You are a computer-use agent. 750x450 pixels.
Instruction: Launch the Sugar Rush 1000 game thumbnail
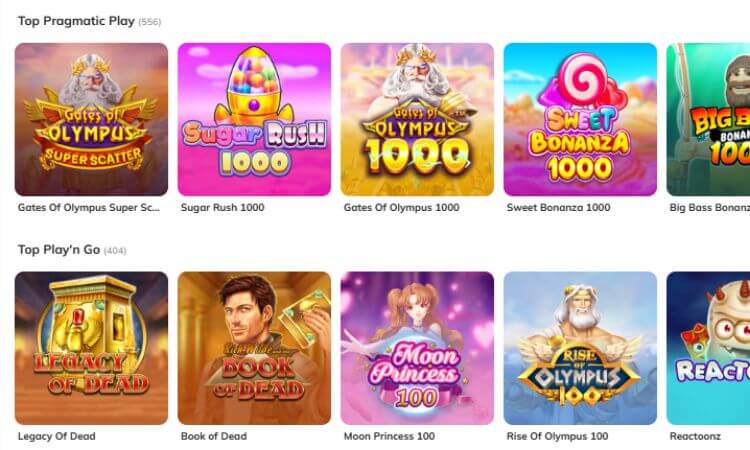coord(254,119)
